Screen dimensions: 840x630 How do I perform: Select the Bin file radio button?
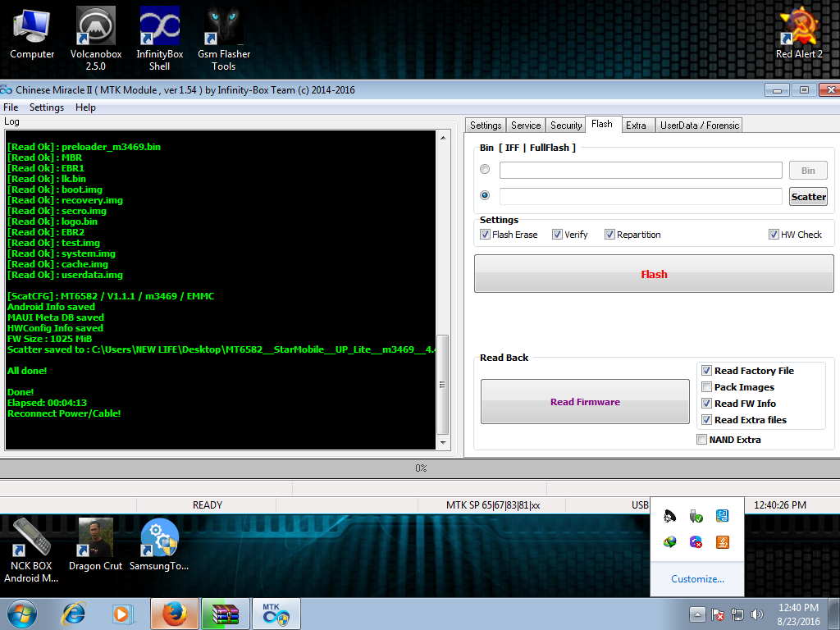coord(485,170)
